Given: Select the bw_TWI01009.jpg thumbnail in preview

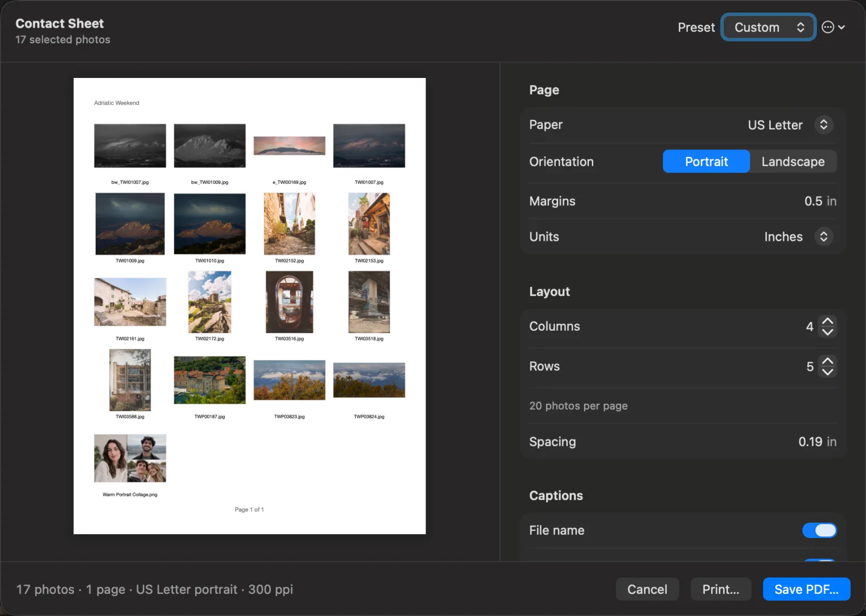Looking at the screenshot, I should [209, 146].
